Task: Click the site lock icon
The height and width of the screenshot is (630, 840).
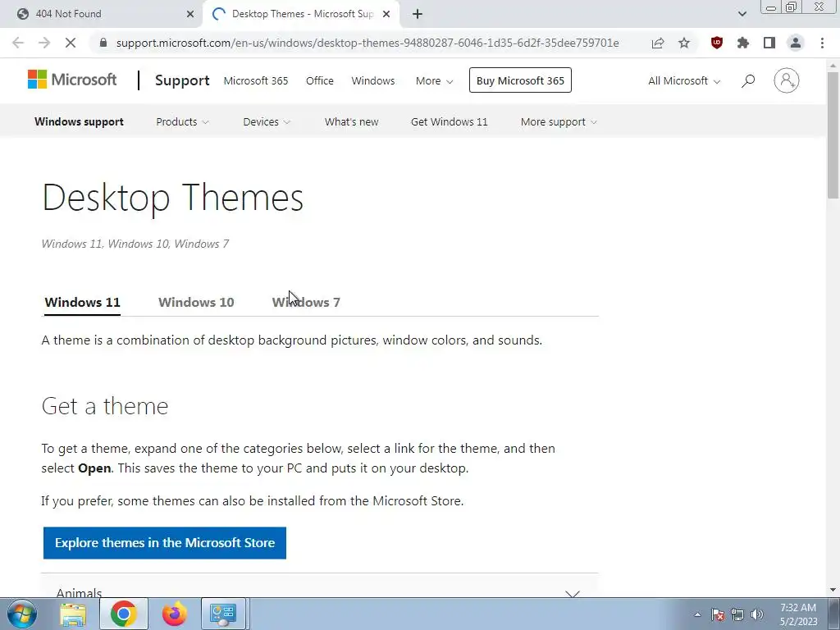Action: pyautogui.click(x=103, y=43)
